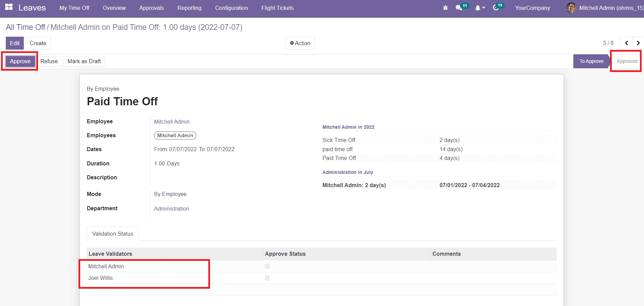Open the chat messages icon
Viewport: 644px width, 306px height.
tap(459, 8)
